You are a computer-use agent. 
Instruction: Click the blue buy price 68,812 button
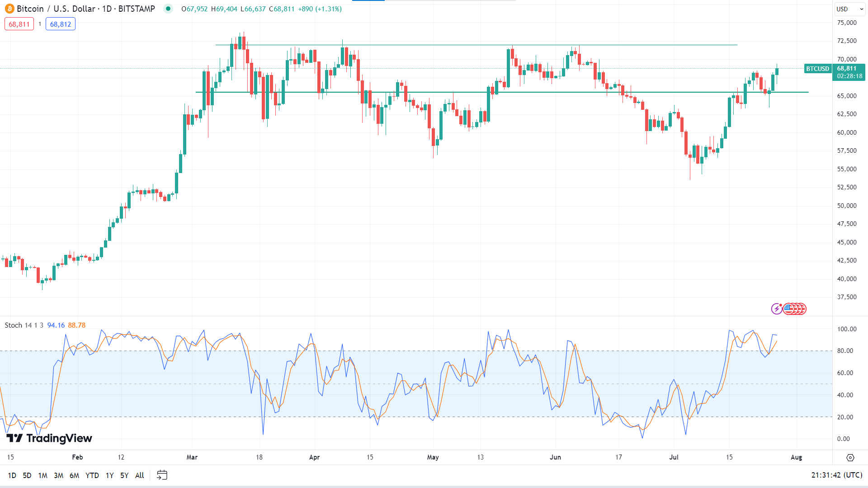coord(60,24)
